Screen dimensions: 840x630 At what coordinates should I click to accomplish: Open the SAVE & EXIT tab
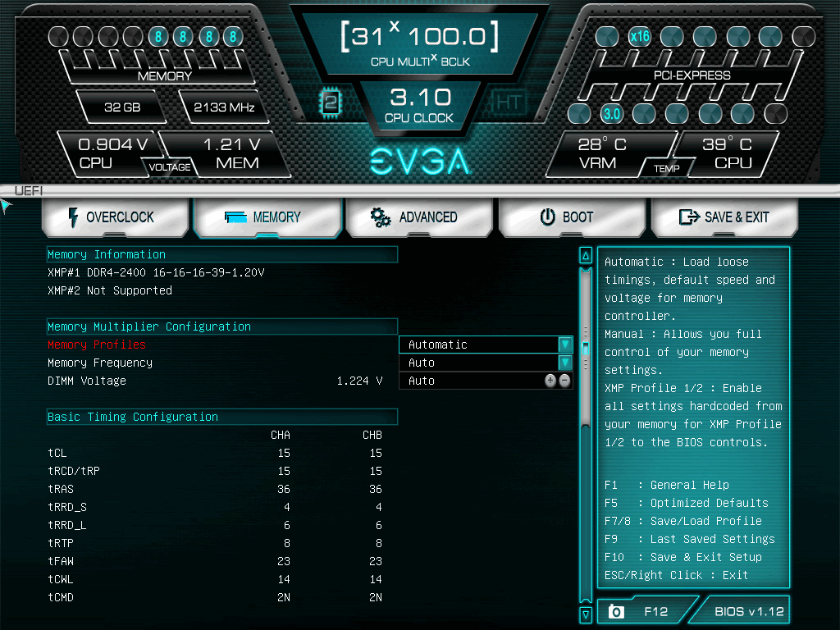click(x=724, y=217)
